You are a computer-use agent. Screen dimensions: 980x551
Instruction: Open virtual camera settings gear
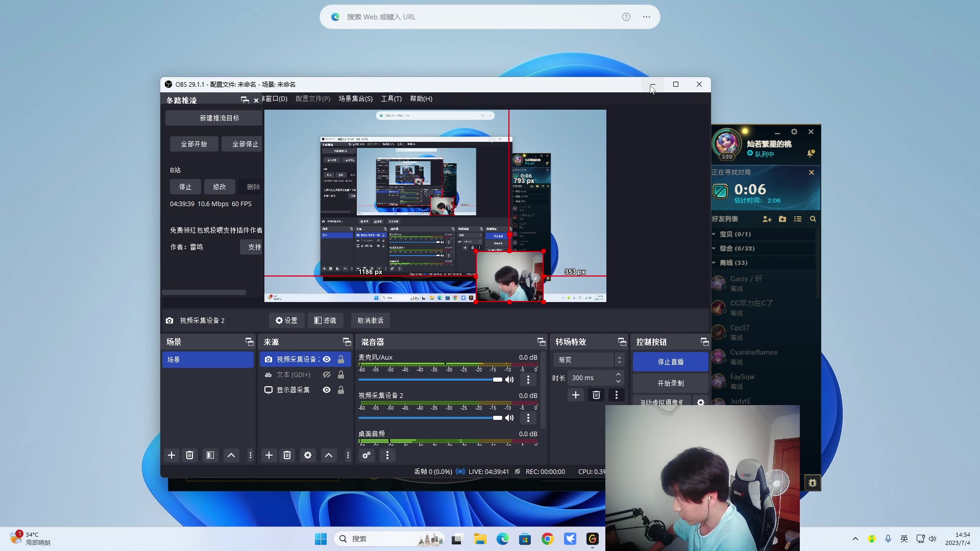[701, 402]
